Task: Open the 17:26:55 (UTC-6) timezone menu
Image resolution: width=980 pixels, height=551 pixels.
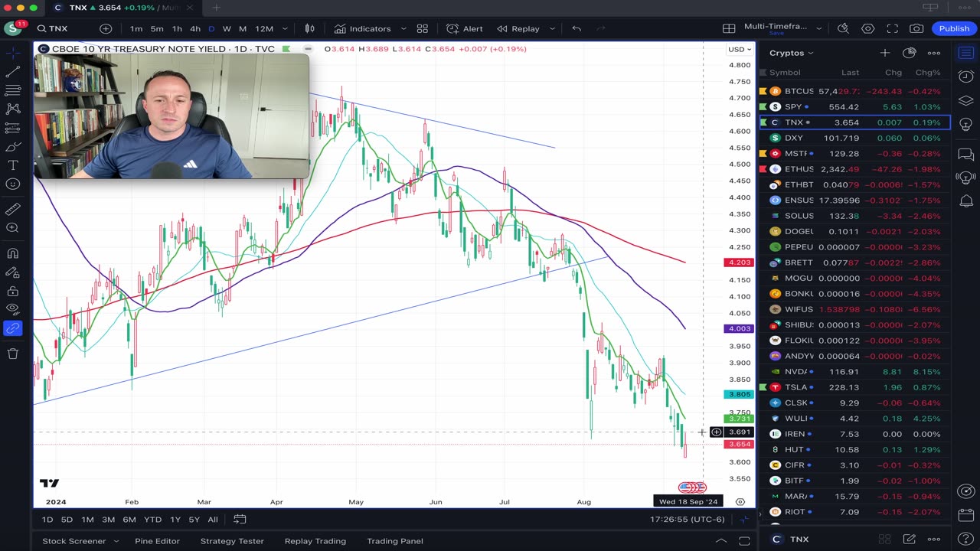Action: (687, 520)
